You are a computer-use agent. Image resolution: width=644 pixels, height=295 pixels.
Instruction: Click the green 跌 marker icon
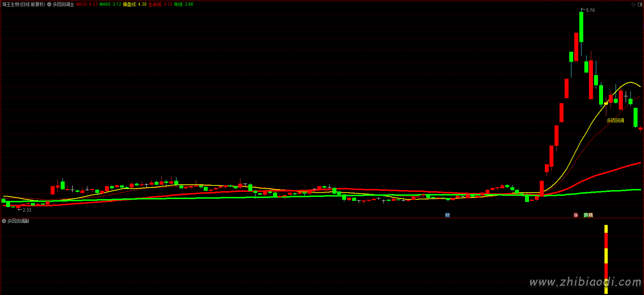pyautogui.click(x=586, y=215)
